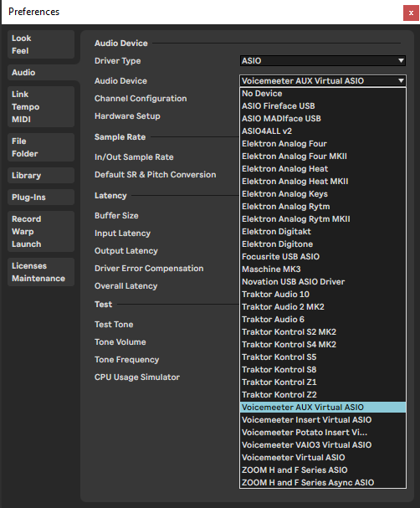
Task: Select Traktor Kontrol S5
Action: [323, 357]
